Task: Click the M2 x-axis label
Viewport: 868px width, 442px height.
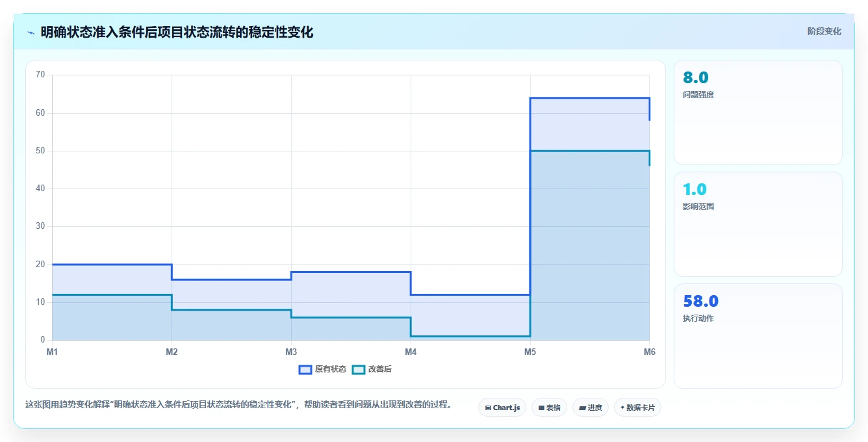Action: (172, 352)
